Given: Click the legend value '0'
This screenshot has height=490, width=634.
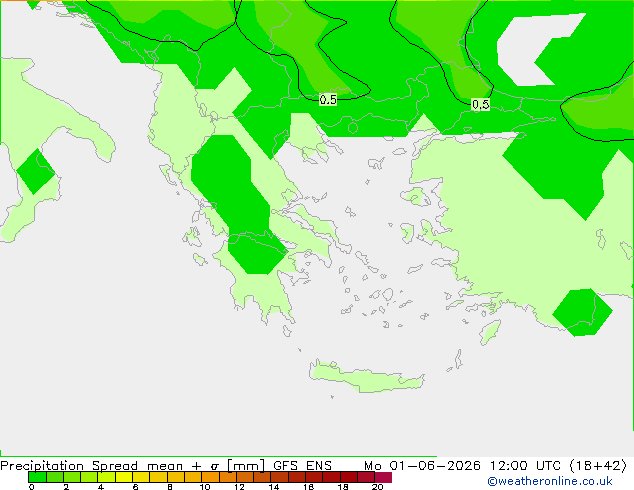Looking at the screenshot, I should 32,487.
